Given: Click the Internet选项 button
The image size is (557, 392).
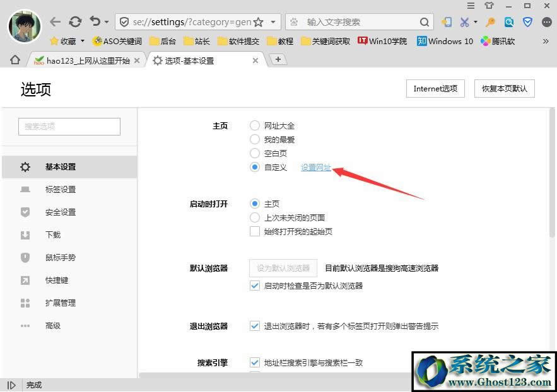Looking at the screenshot, I should pyautogui.click(x=435, y=89).
